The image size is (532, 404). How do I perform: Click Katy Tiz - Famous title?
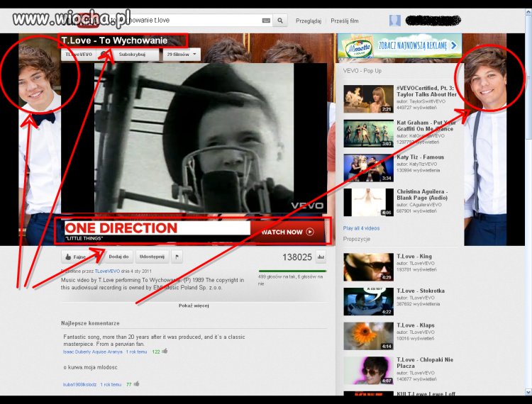tap(421, 157)
